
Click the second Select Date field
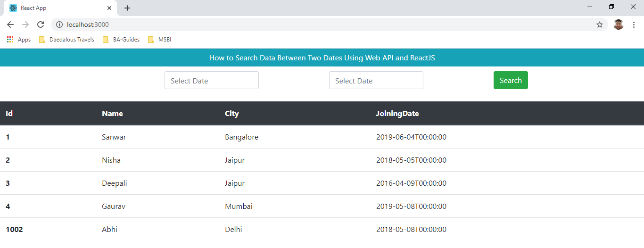[376, 81]
